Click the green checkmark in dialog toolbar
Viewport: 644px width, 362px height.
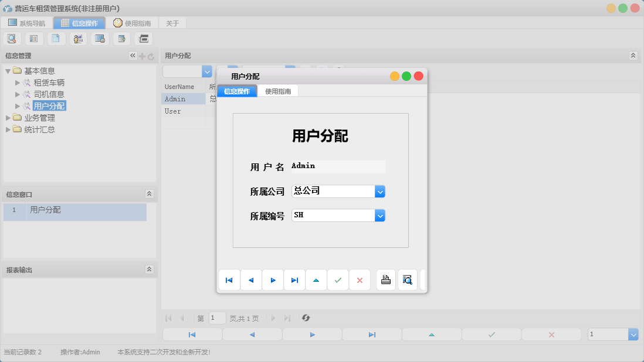coord(338,280)
